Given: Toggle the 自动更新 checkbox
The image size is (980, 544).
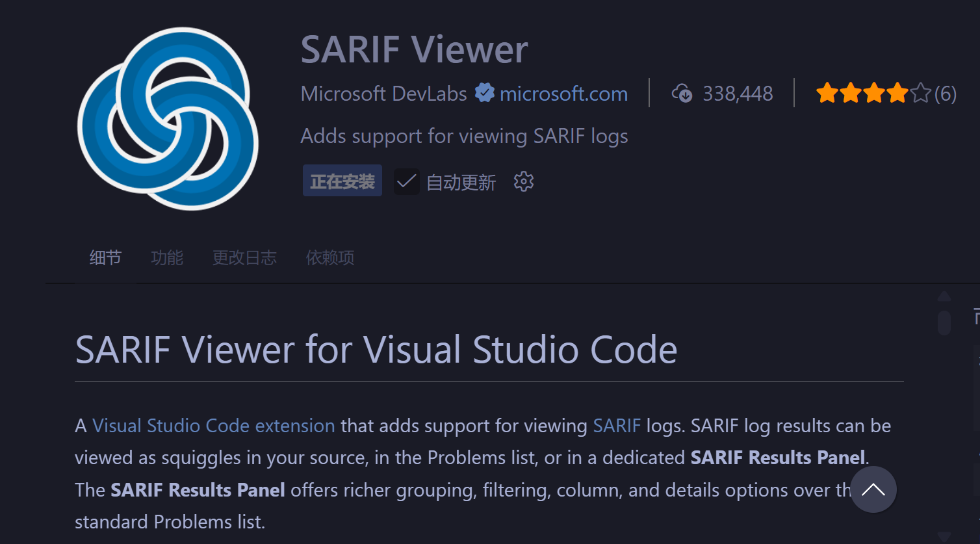Looking at the screenshot, I should pyautogui.click(x=407, y=182).
